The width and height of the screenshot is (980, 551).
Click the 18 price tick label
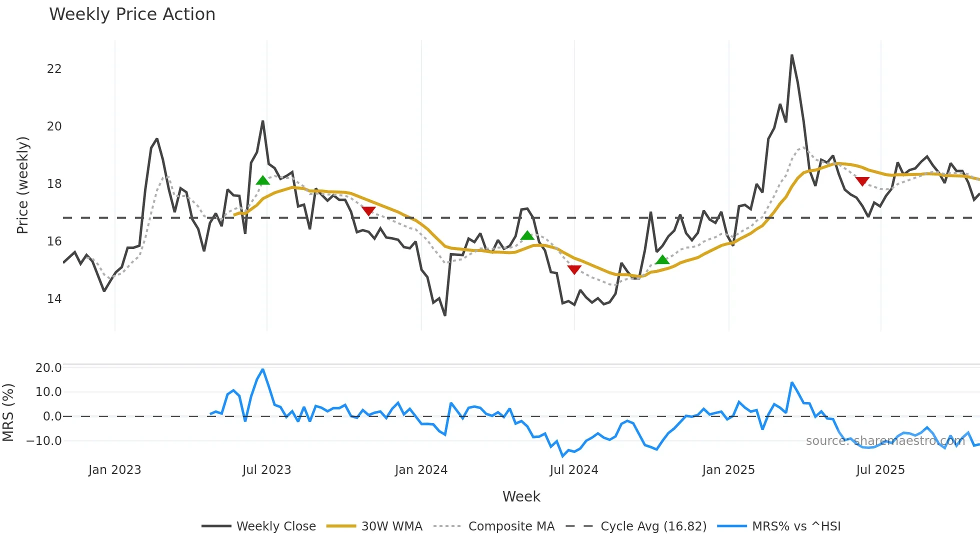[x=54, y=184]
